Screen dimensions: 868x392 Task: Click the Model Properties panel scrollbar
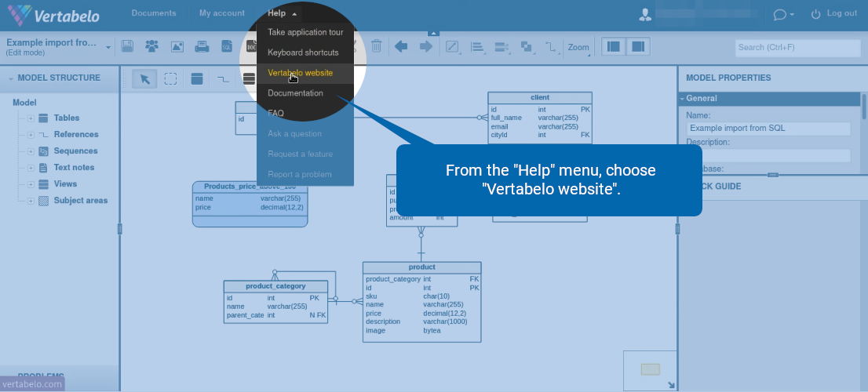point(864,107)
